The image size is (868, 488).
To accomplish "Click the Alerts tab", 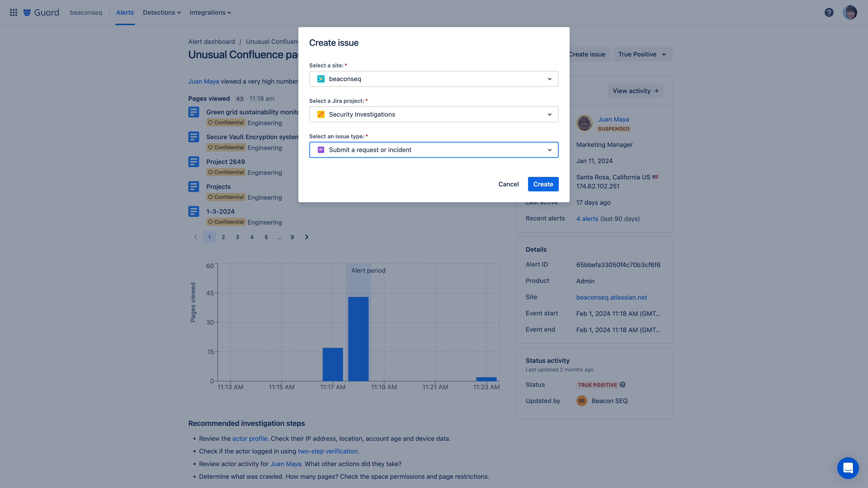I will coord(125,12).
